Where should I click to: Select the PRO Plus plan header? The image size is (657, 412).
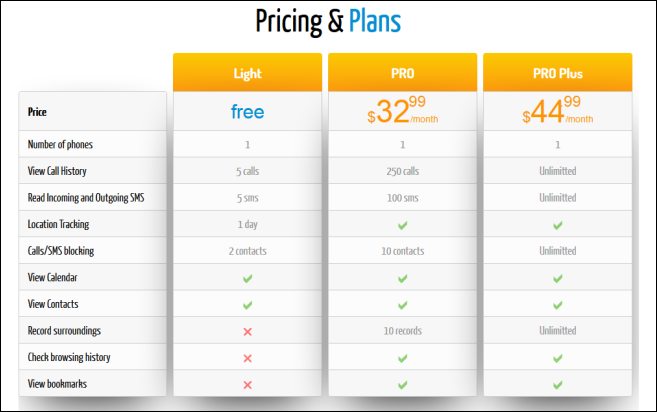tap(558, 73)
